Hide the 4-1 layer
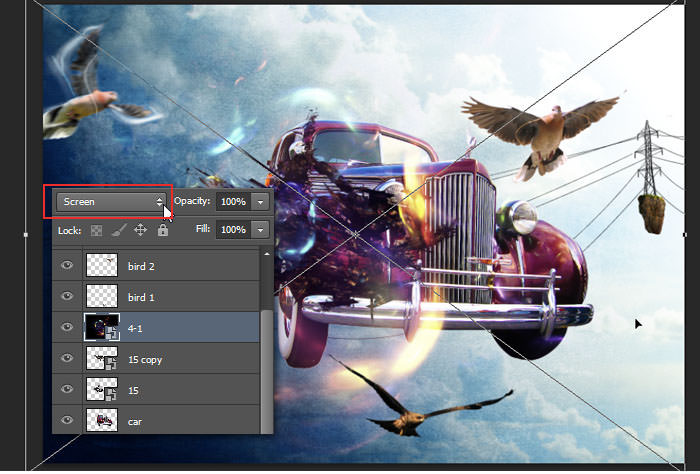The image size is (700, 474). (67, 327)
